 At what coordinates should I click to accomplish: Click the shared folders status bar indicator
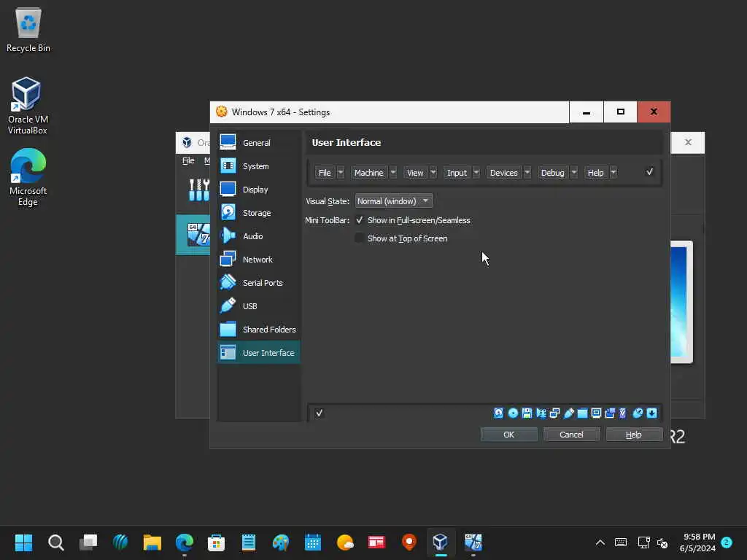point(582,413)
